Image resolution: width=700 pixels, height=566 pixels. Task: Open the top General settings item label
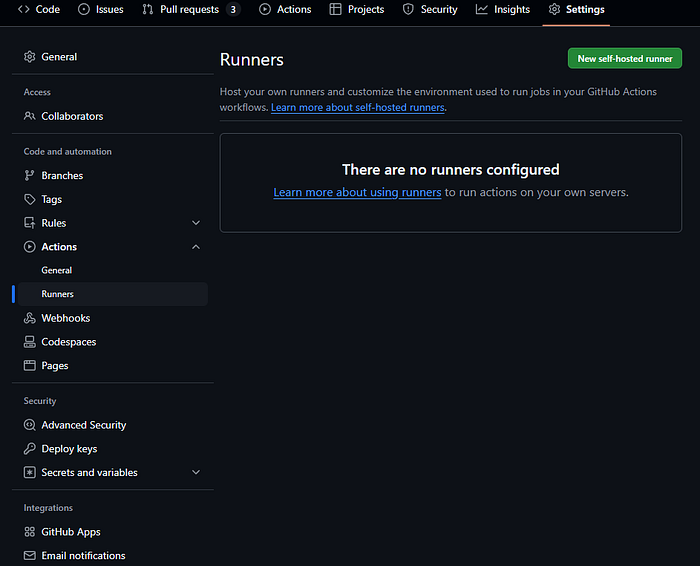click(59, 57)
